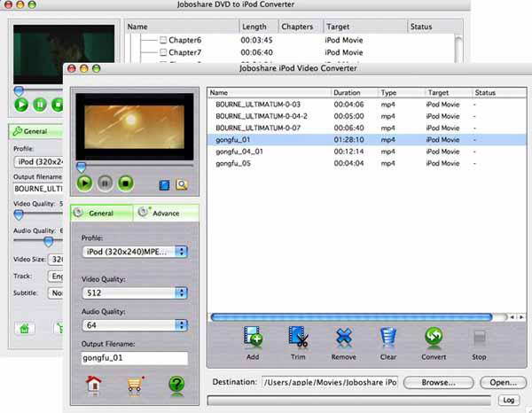The image size is (532, 413).
Task: Click the video preview thumbnail in front window
Action: point(135,127)
